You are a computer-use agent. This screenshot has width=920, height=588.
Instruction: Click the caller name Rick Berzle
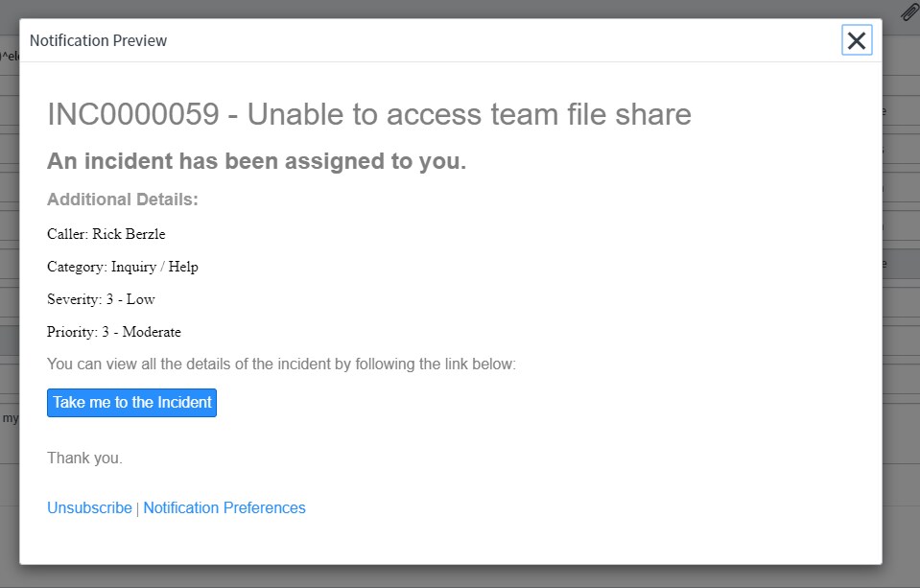[129, 234]
